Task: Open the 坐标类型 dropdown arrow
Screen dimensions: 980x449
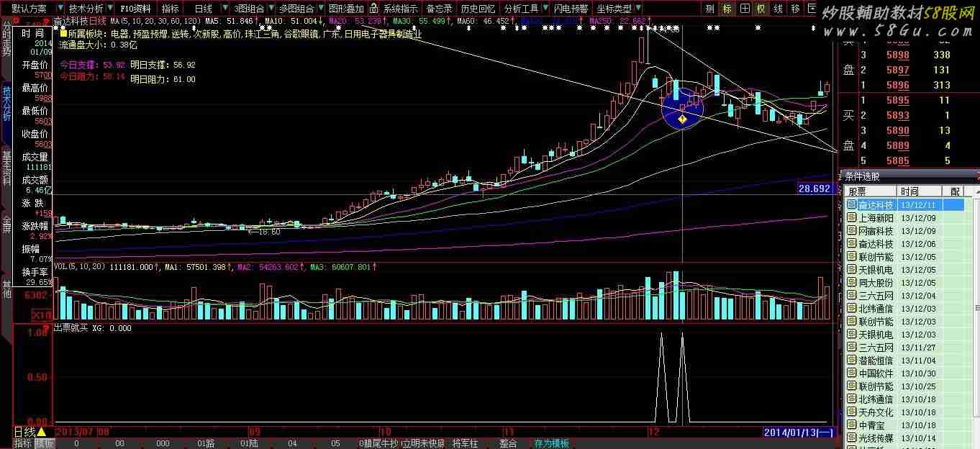Action: [x=638, y=9]
